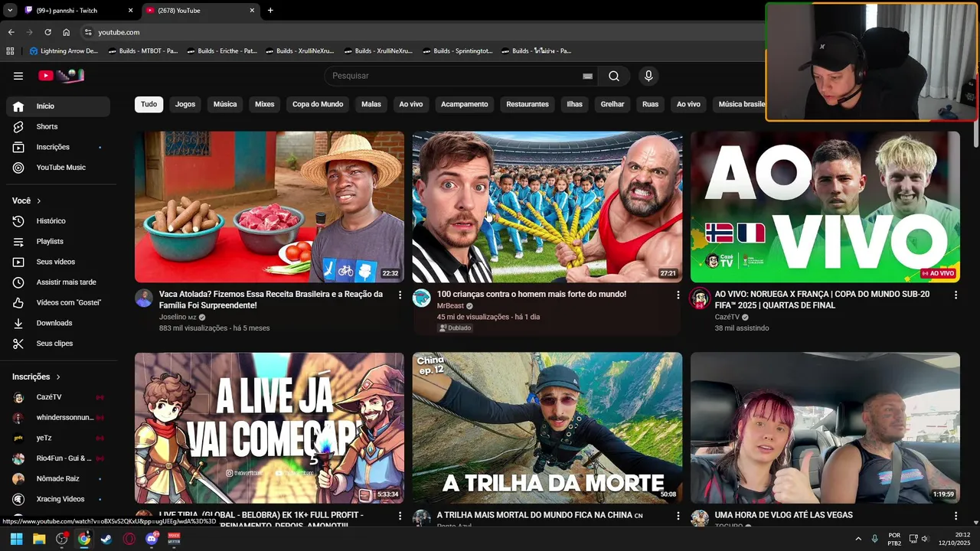Open Inscrições in the sidebar
The width and height of the screenshot is (980, 551).
(x=58, y=147)
